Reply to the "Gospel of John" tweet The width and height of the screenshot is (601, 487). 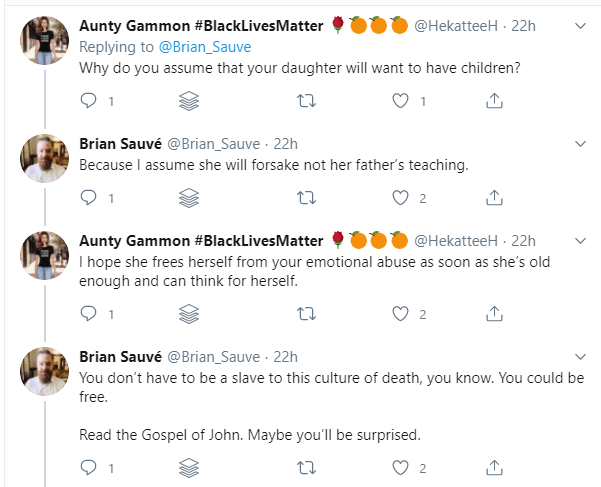[89, 467]
